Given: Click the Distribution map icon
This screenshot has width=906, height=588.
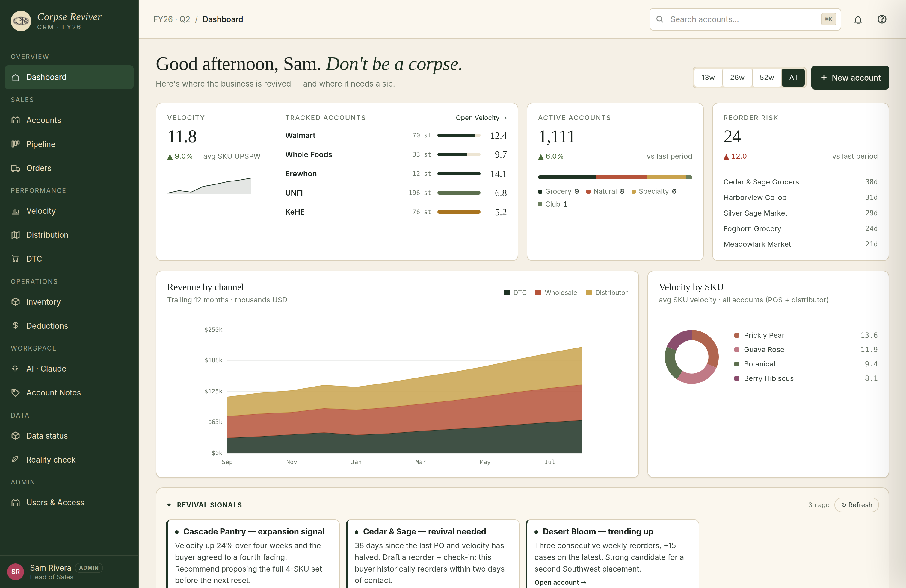Looking at the screenshot, I should coord(16,235).
